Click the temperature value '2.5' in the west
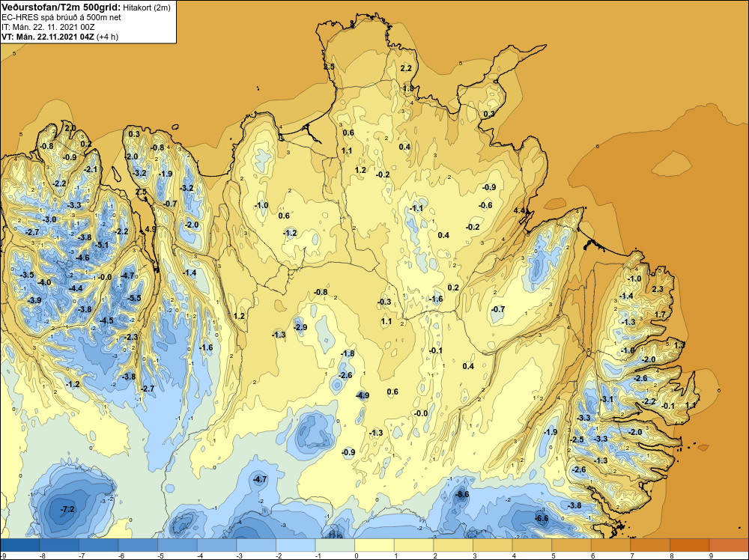Image resolution: width=749 pixels, height=560 pixels. pyautogui.click(x=142, y=192)
